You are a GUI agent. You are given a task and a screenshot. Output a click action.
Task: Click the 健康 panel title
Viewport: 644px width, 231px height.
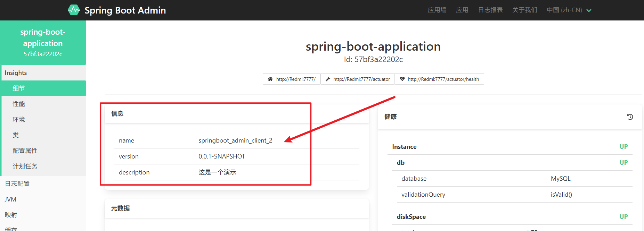pyautogui.click(x=390, y=117)
